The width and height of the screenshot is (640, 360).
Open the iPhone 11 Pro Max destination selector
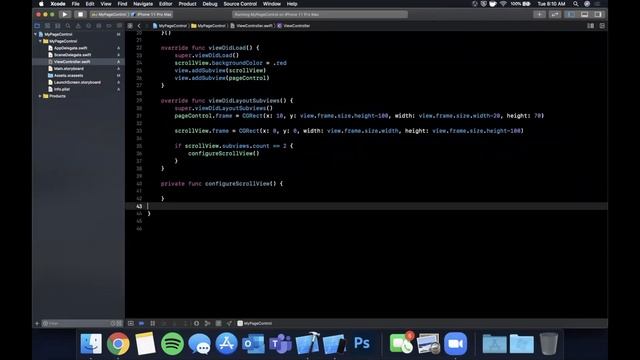pos(152,14)
